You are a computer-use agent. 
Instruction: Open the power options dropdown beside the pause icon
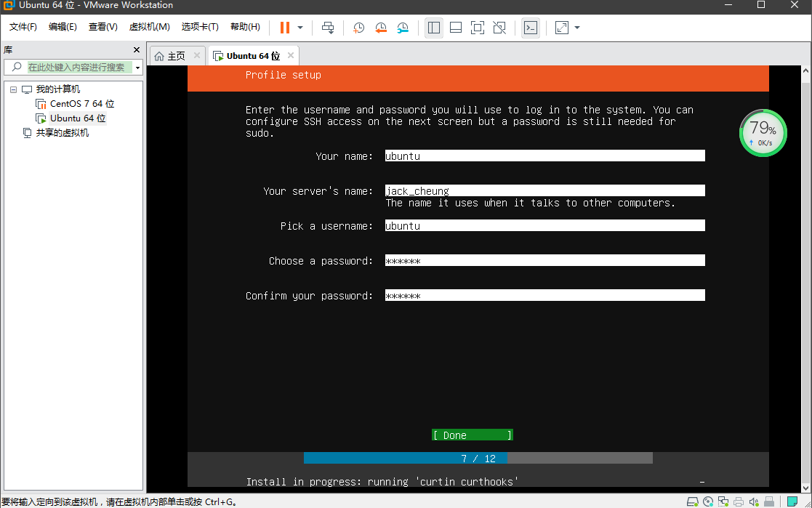click(x=300, y=28)
